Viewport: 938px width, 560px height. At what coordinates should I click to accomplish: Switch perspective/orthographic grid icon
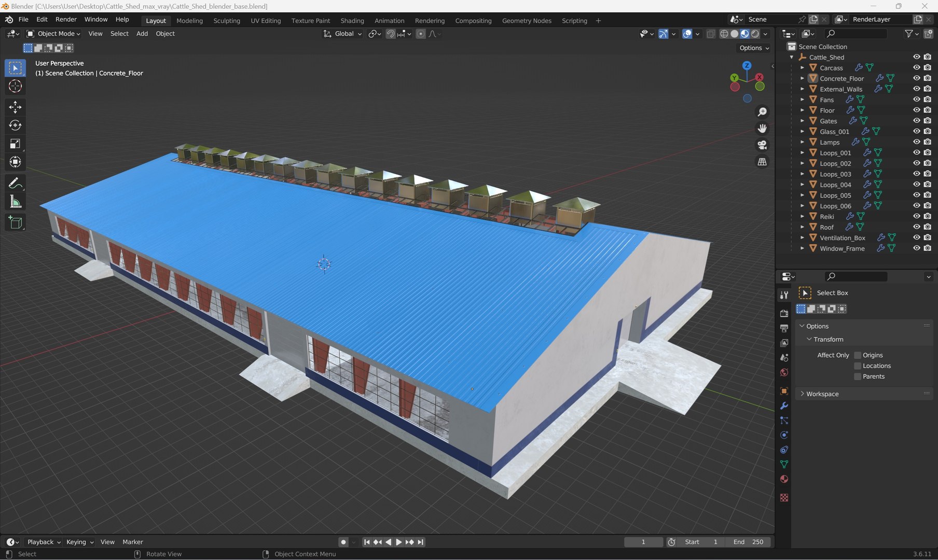[x=762, y=162]
